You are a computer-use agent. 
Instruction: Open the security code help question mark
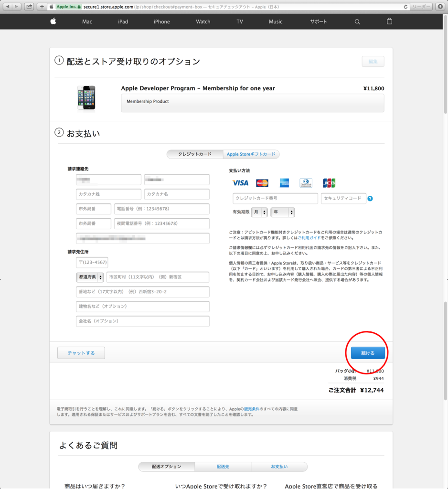[x=370, y=199]
